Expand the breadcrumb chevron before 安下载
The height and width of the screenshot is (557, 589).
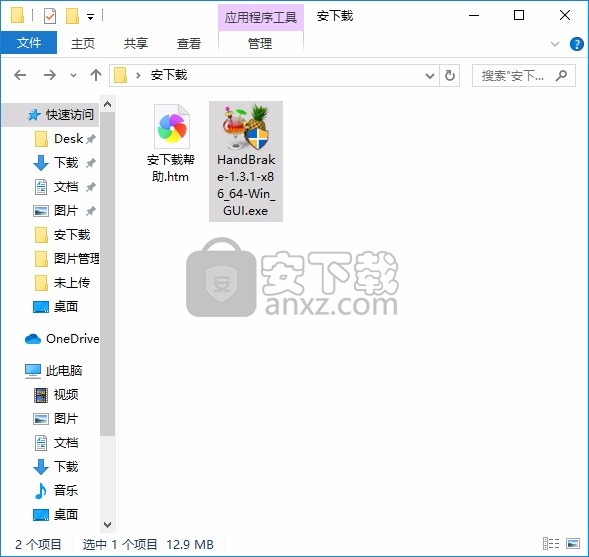[138, 75]
